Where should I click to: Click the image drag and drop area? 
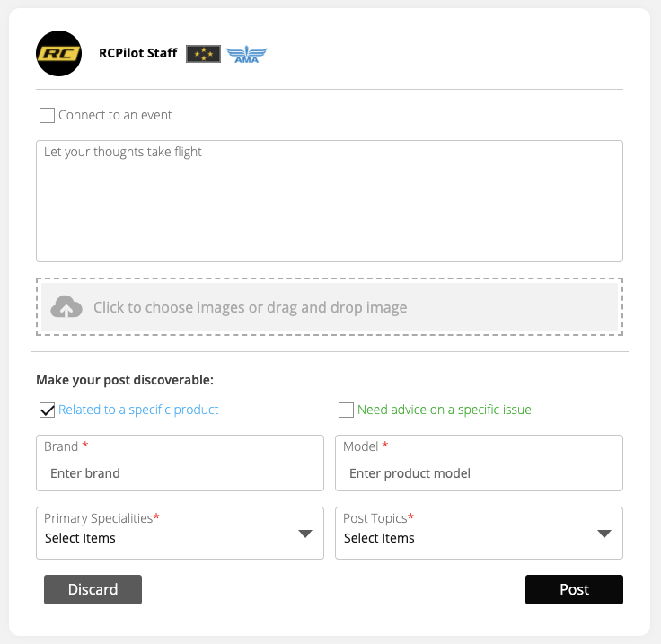[329, 307]
